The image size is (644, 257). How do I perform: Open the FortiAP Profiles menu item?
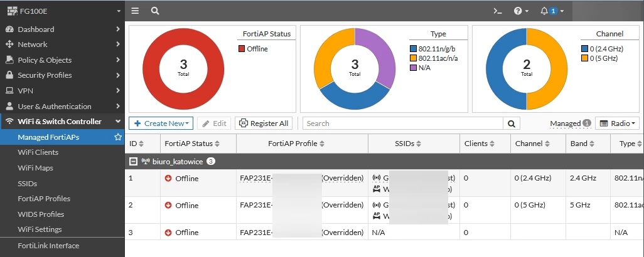pyautogui.click(x=44, y=199)
